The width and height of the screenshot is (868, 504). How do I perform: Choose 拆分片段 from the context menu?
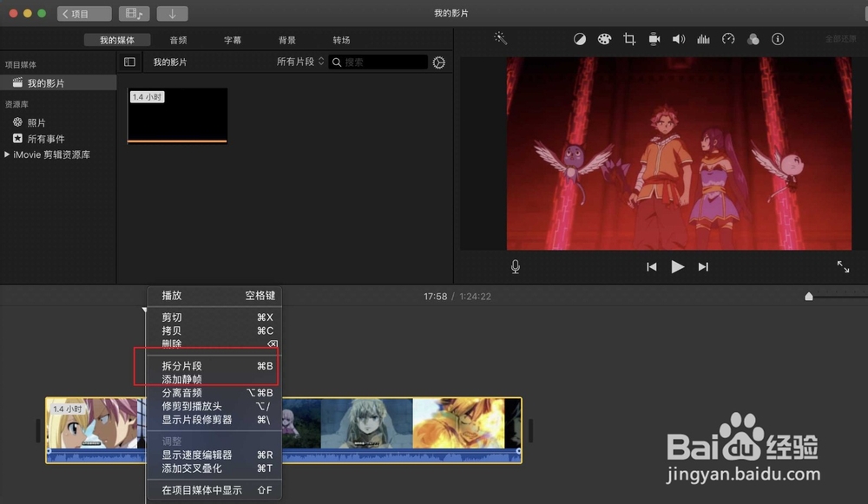[x=214, y=366]
